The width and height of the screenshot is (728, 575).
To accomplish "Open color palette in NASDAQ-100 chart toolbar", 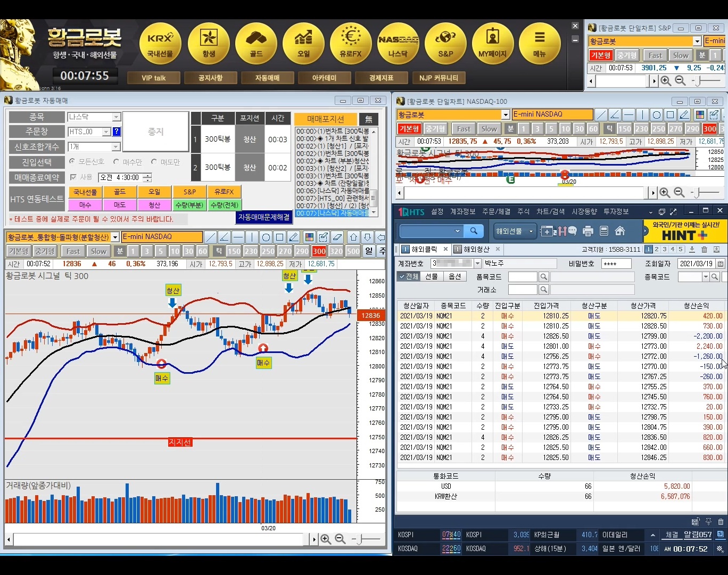I will pyautogui.click(x=700, y=114).
